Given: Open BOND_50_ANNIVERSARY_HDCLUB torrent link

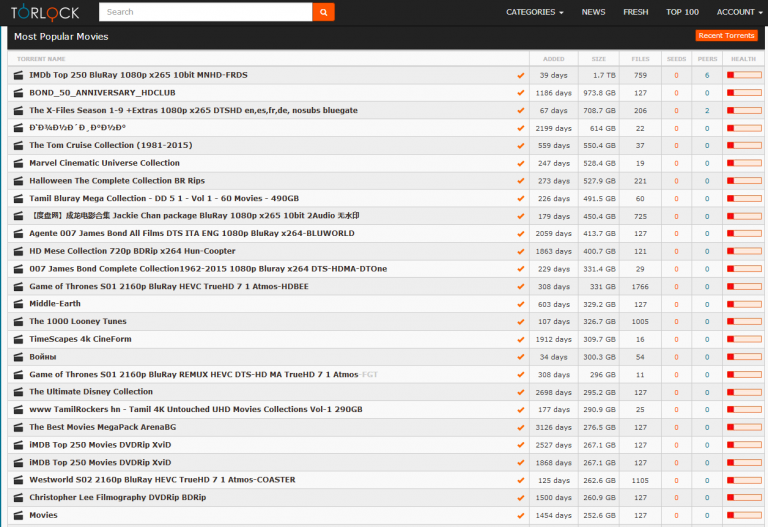Looking at the screenshot, I should [102, 93].
